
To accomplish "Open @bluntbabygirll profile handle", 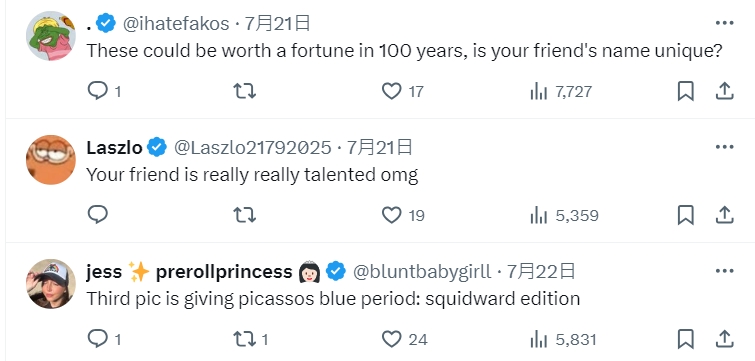I will click(x=422, y=271).
